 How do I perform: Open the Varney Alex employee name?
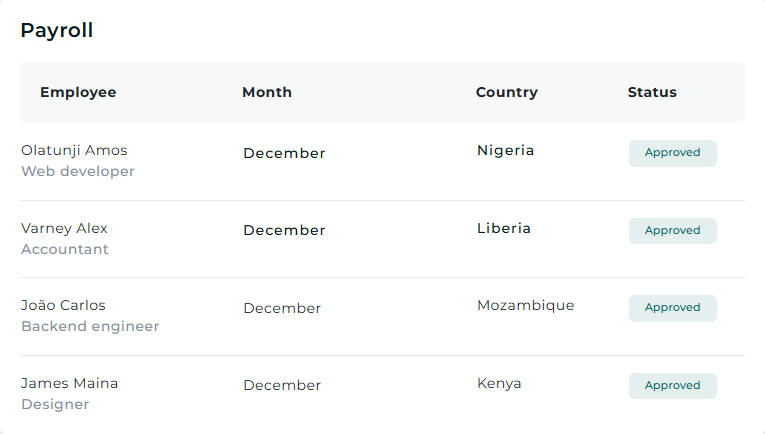pyautogui.click(x=64, y=228)
